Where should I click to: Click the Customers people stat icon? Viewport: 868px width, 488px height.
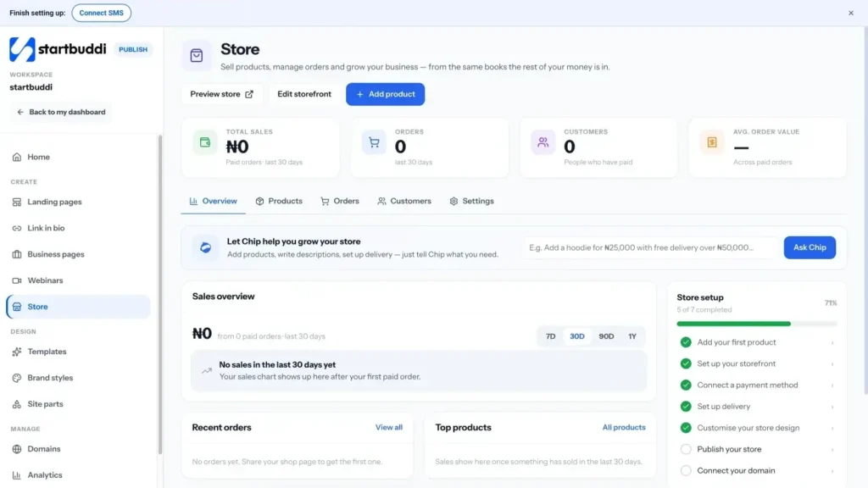tap(543, 142)
